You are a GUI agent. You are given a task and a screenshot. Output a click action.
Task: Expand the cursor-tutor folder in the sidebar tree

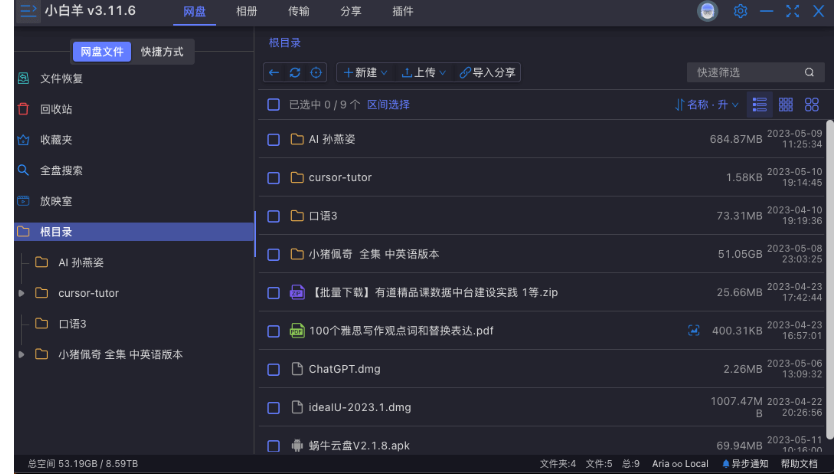click(22, 294)
